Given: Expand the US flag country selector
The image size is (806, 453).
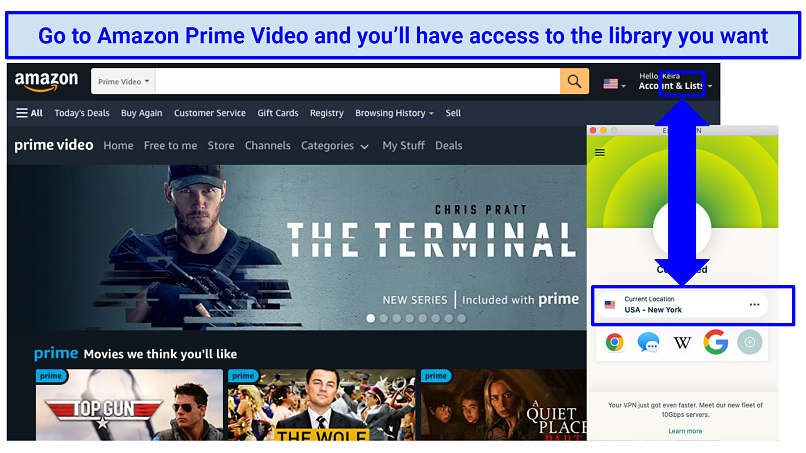Looking at the screenshot, I should pos(614,84).
